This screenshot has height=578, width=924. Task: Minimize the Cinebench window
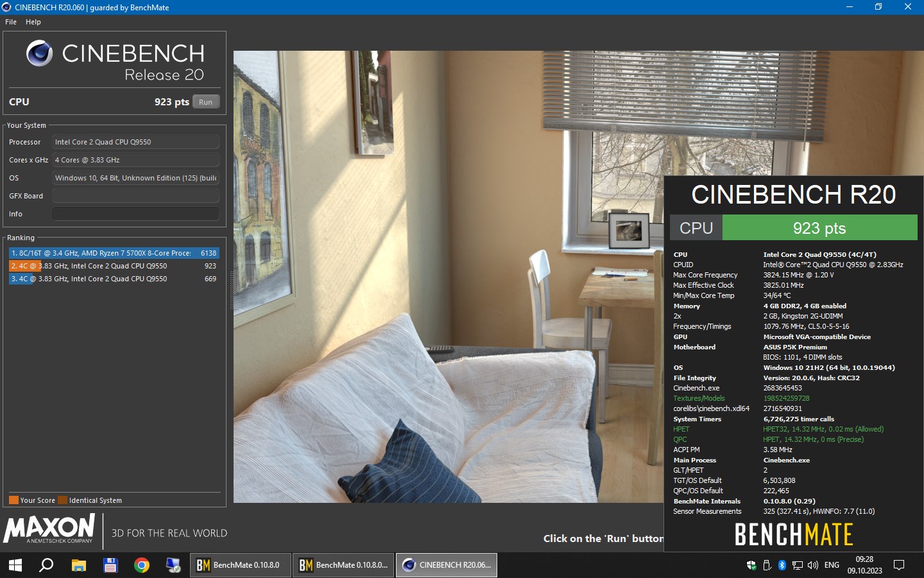pyautogui.click(x=850, y=7)
